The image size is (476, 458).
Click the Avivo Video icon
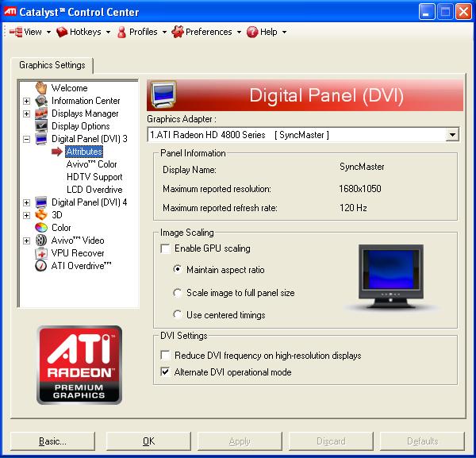click(x=41, y=241)
